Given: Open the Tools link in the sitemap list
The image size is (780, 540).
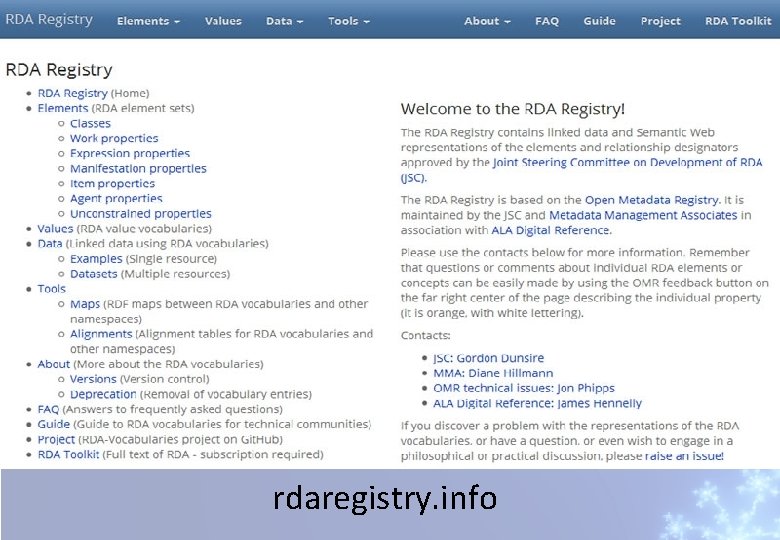Looking at the screenshot, I should pos(52,289).
